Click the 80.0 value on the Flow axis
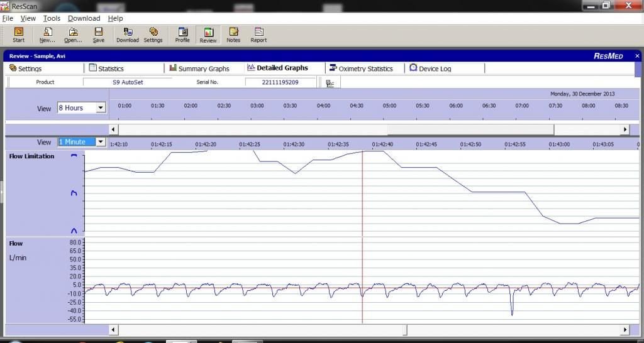The height and width of the screenshot is (343, 644). tap(75, 242)
